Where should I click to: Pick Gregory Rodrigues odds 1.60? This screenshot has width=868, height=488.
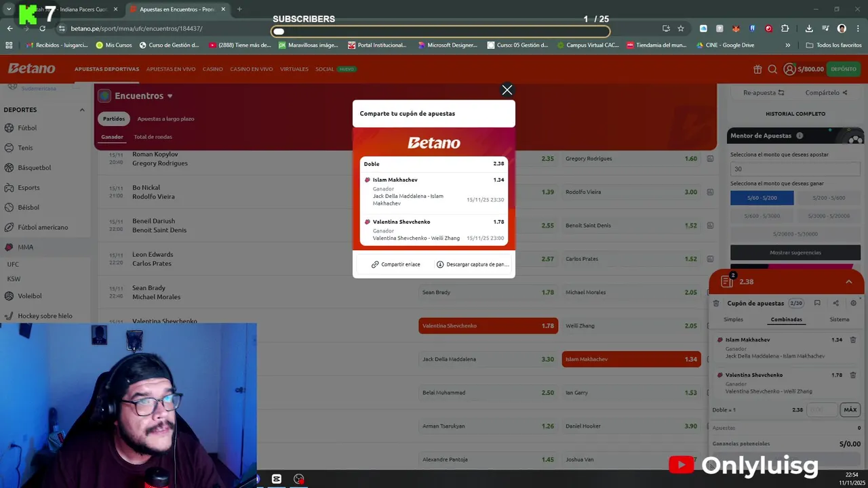pos(631,159)
